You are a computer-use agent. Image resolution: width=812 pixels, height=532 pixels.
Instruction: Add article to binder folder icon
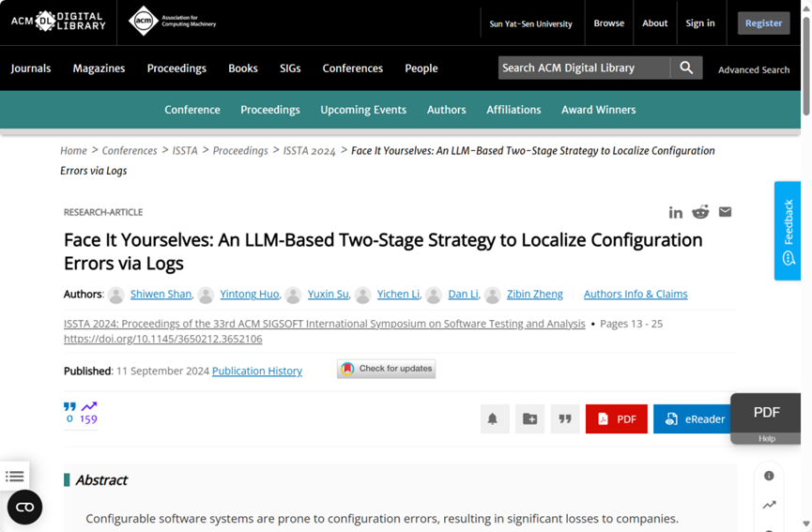(529, 418)
